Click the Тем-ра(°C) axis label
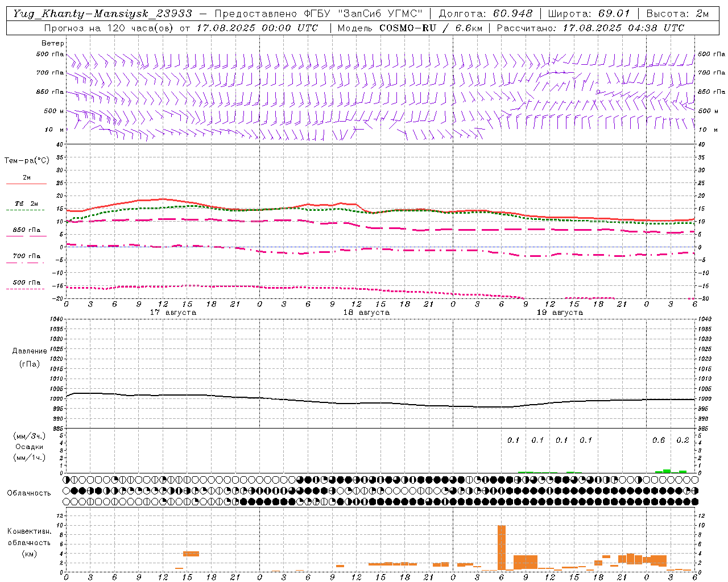728x582 pixels. (x=27, y=161)
